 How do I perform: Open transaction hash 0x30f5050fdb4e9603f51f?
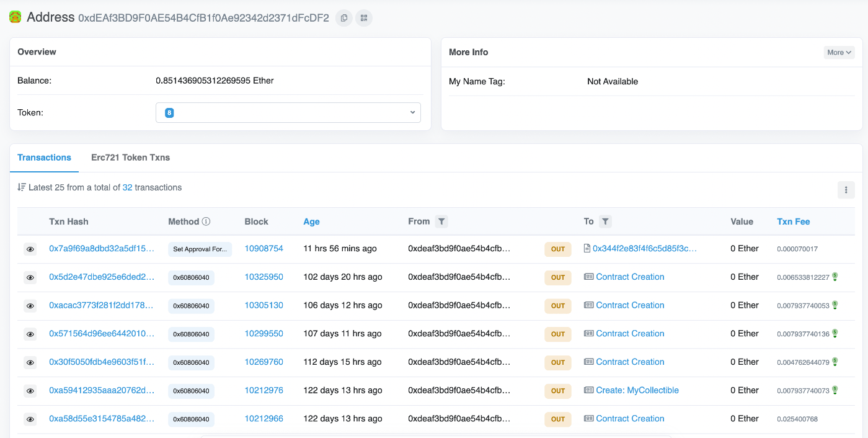tap(102, 362)
